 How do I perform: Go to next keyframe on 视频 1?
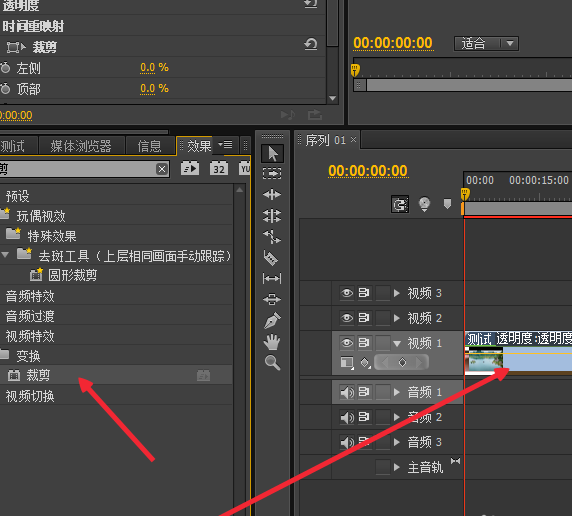pos(419,362)
